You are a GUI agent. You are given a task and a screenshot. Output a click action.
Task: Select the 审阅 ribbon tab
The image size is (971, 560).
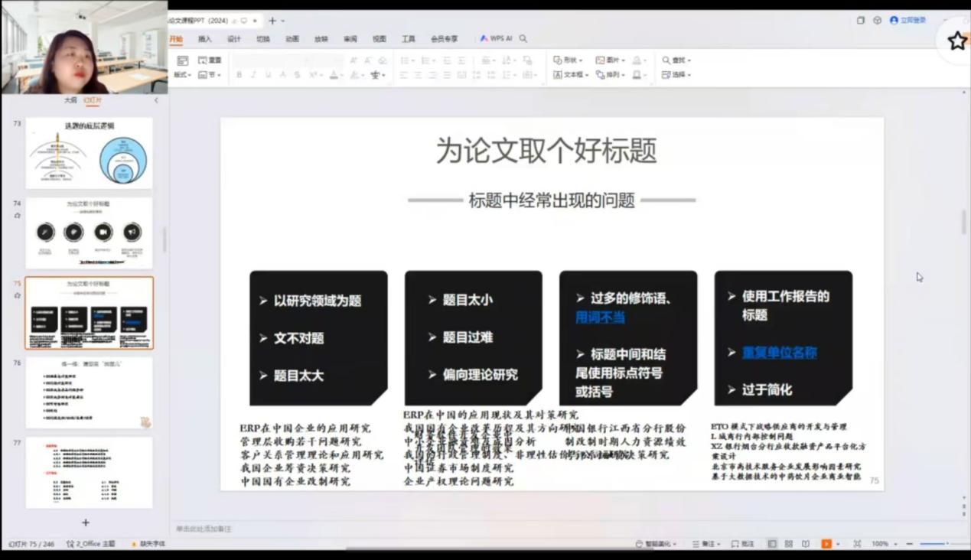(x=350, y=39)
